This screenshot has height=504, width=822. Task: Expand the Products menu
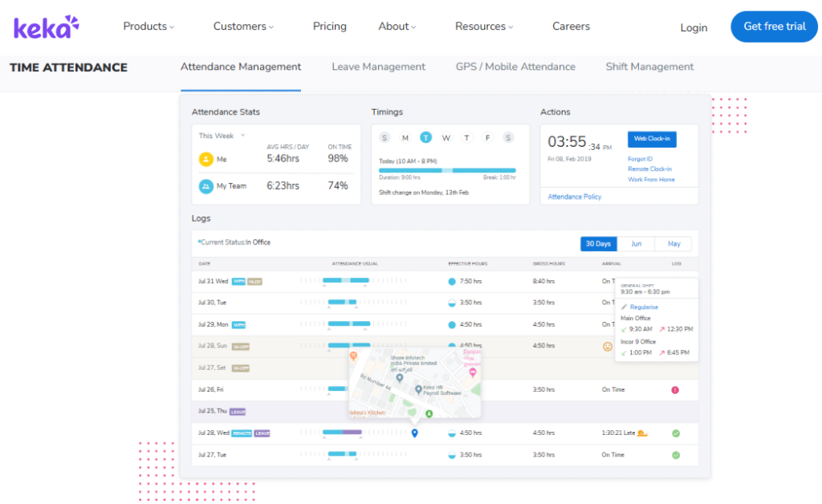149,26
